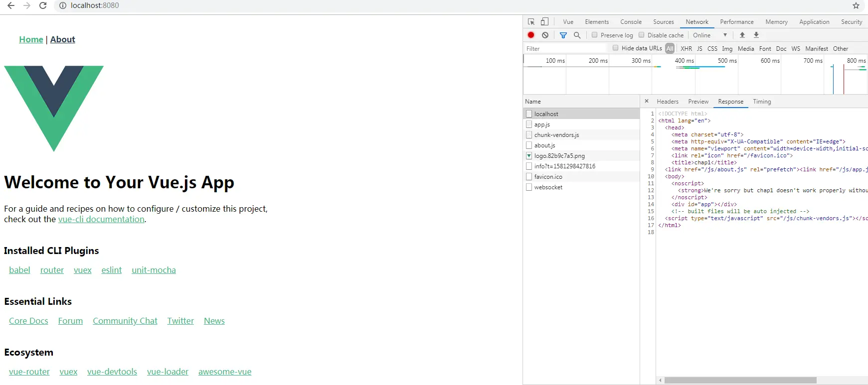Open the Memory tab
Screen dimensions: 868x385
[776, 22]
